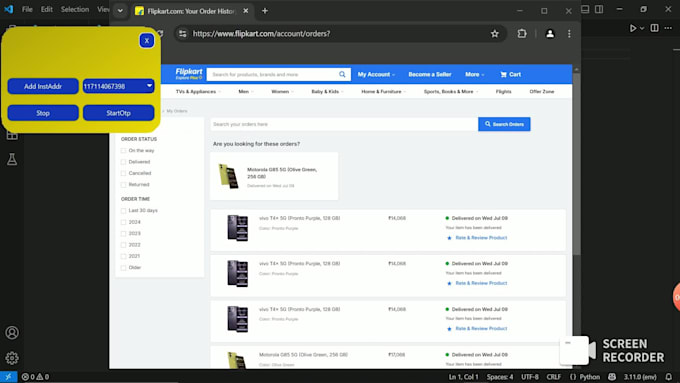
Task: Close the yellow popup with X
Action: (x=147, y=41)
